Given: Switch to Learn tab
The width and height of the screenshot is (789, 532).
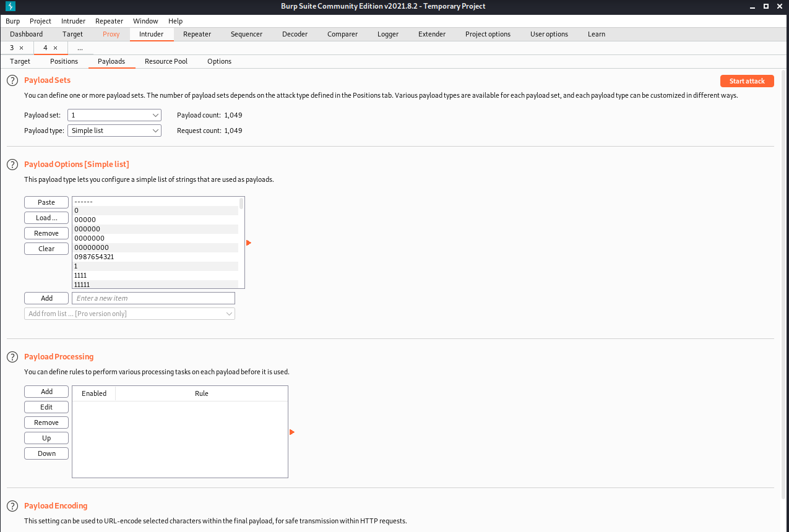Looking at the screenshot, I should click(x=597, y=34).
